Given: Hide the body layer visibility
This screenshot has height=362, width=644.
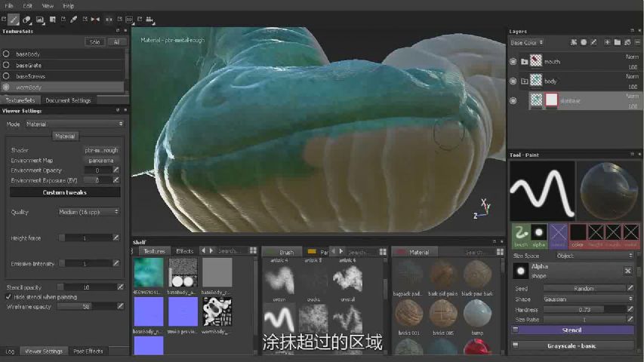Looking at the screenshot, I should 513,81.
